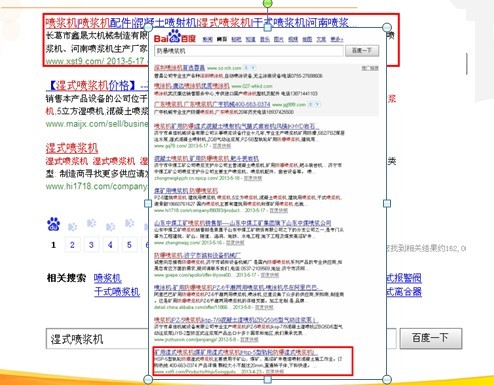Screen dimensions: 494x385
Task: Click the current page number 1
Action: (x=53, y=245)
